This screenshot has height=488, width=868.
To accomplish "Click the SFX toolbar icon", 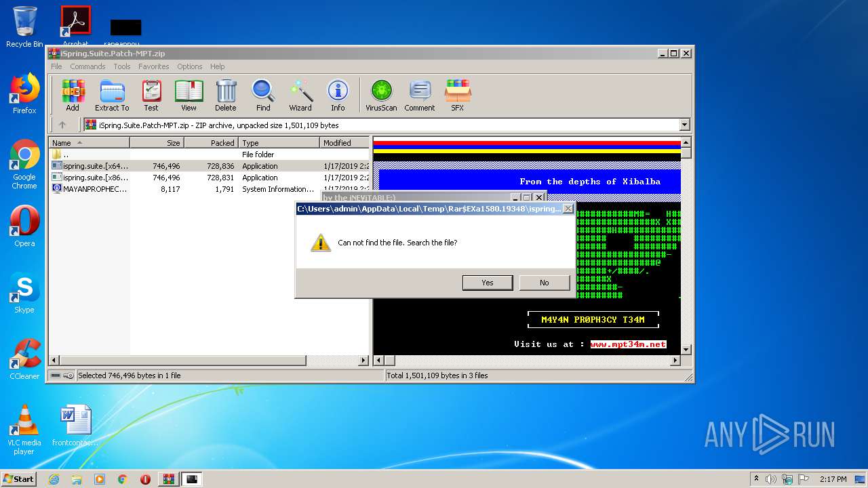I will (x=458, y=95).
